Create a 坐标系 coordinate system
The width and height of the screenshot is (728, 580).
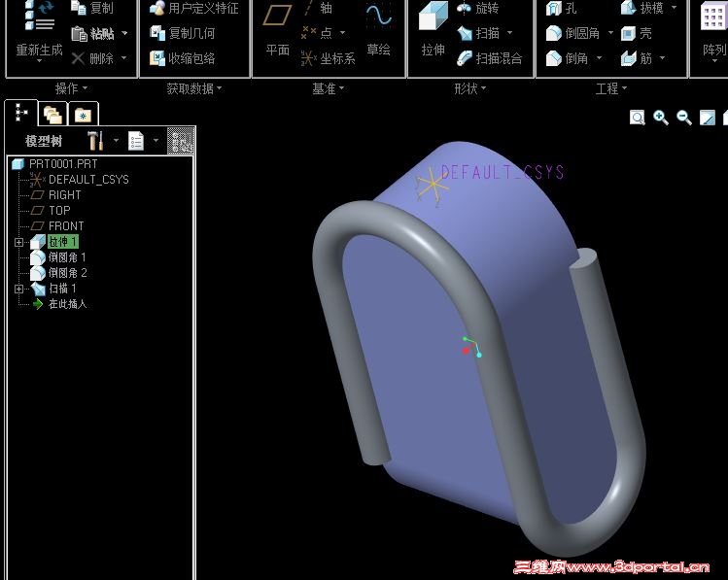coord(328,58)
